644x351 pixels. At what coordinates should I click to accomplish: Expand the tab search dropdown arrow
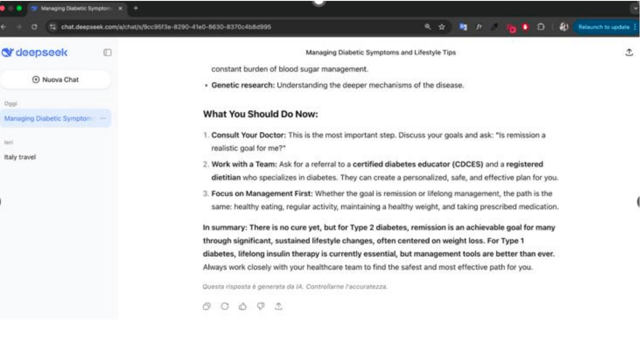636,8
